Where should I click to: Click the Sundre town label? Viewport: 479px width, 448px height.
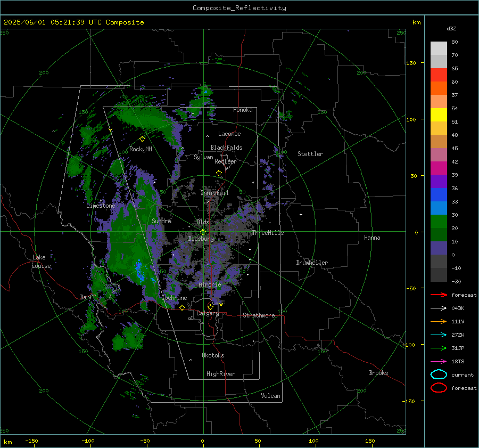coord(161,221)
